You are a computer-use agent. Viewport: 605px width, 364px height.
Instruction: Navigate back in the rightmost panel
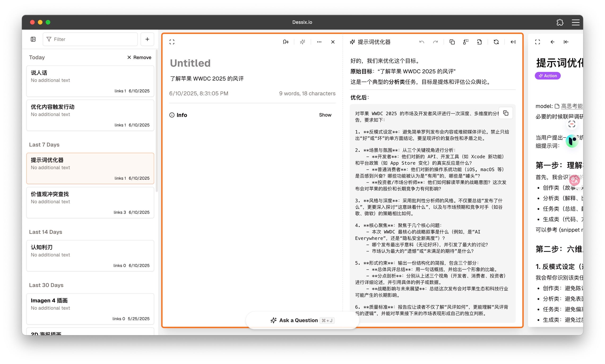click(552, 42)
